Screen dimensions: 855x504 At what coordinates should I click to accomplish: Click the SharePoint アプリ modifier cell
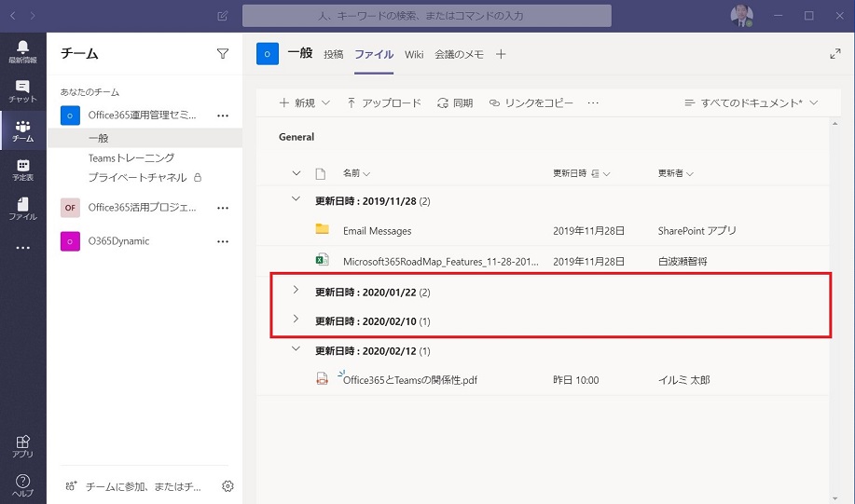point(696,231)
